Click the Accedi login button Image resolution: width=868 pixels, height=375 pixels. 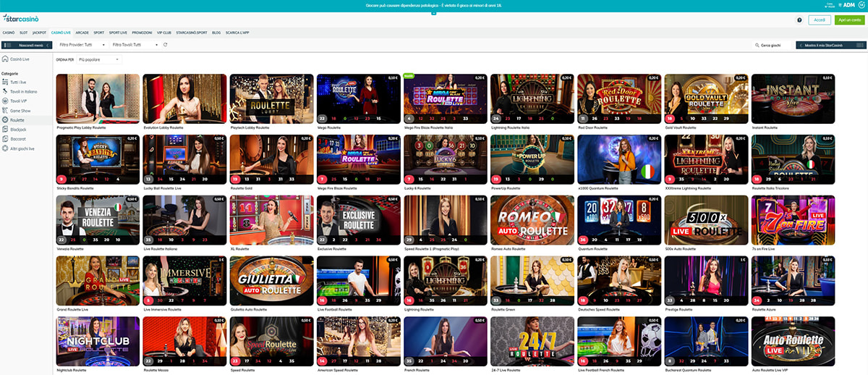click(820, 20)
